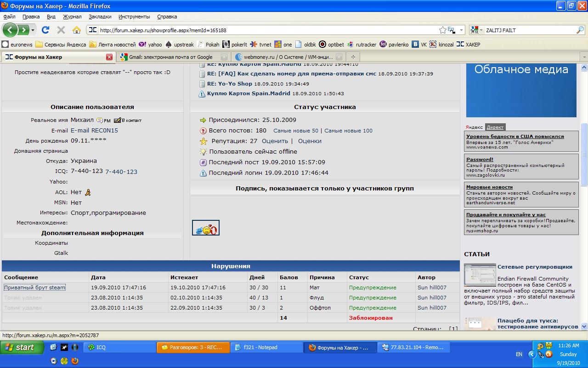This screenshot has height=368, width=588.
Task: Stop loading with the X toolbar button
Action: 61,30
